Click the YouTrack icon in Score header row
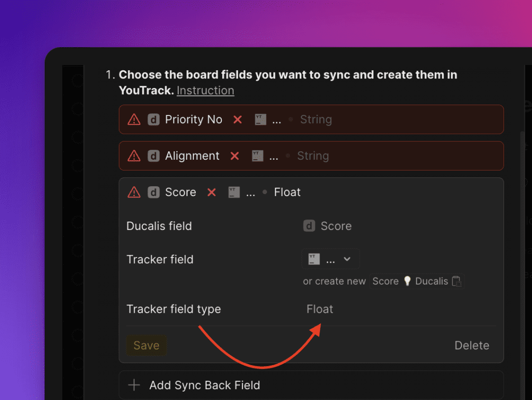 pos(234,192)
